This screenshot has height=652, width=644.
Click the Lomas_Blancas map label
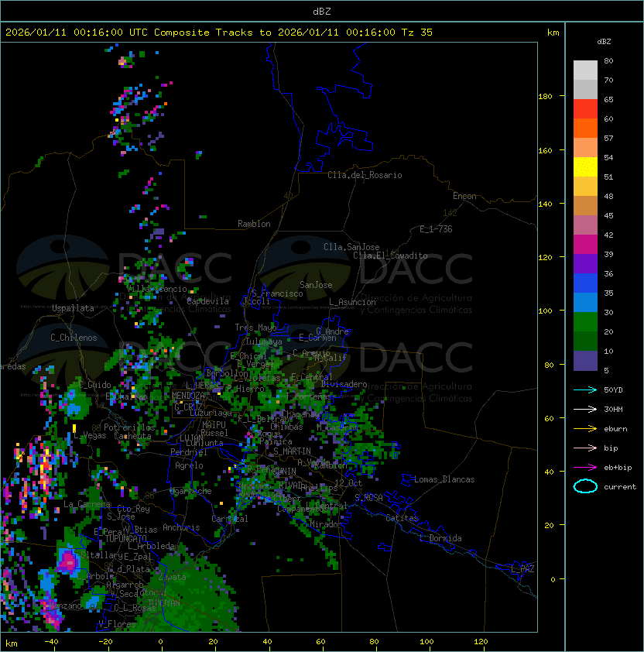(444, 479)
